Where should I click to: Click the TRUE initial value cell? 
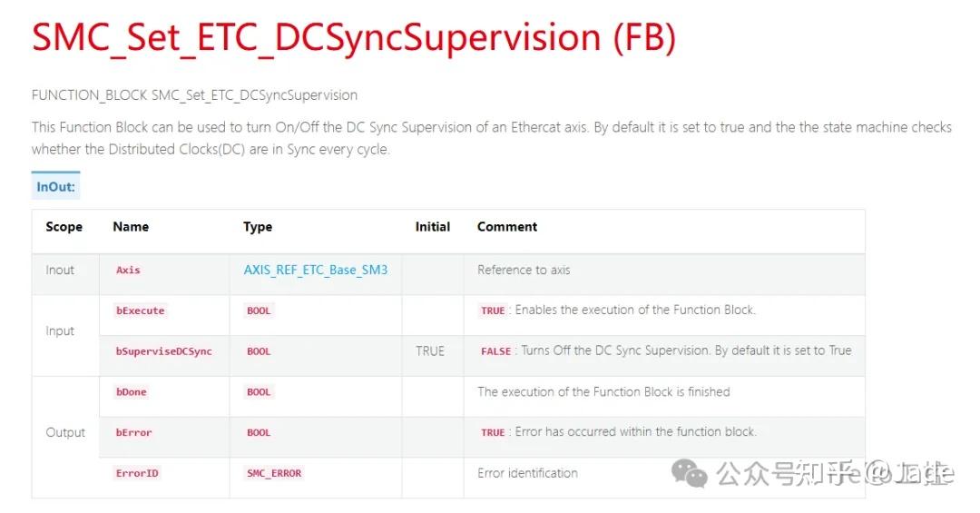(430, 350)
